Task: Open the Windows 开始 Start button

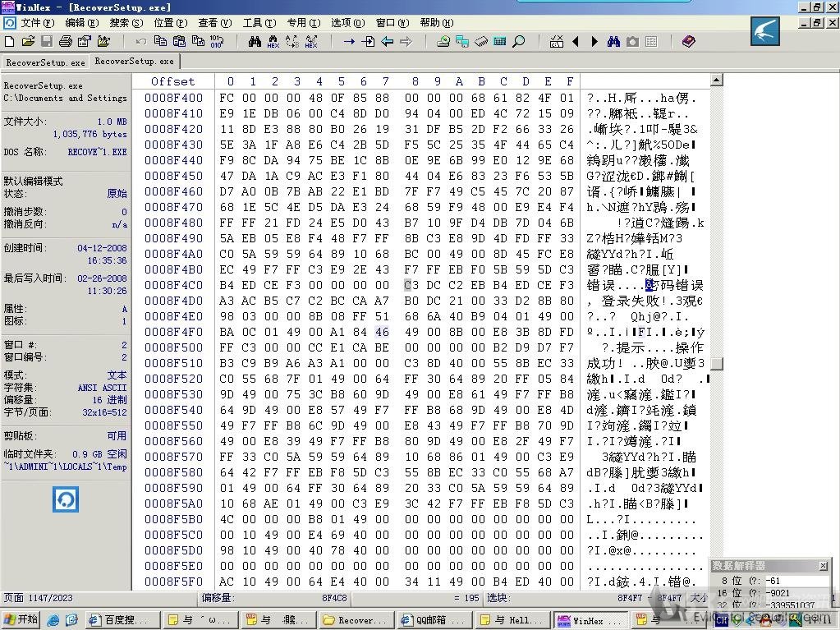Action: tap(21, 620)
